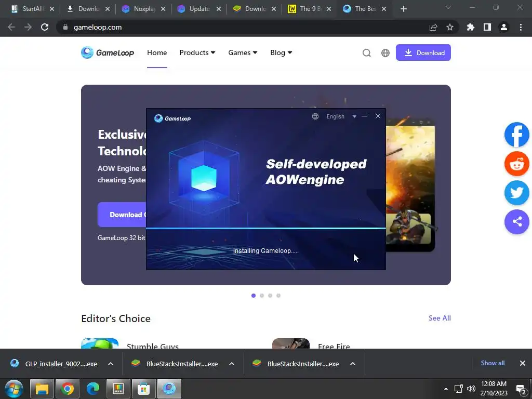This screenshot has width=532, height=399.
Task: Open GLP_installer_9002 download item
Action: tap(54, 364)
